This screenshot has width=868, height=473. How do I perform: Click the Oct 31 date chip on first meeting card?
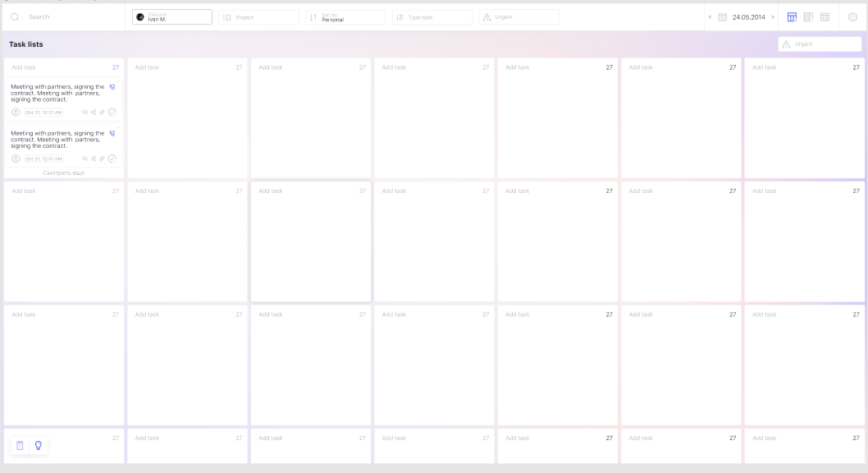43,113
